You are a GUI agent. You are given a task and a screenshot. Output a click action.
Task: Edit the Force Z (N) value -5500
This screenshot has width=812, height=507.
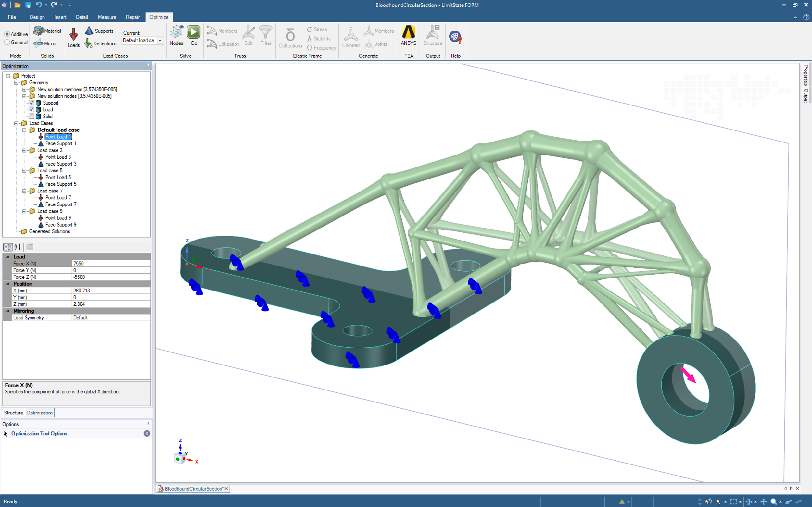[x=111, y=277]
